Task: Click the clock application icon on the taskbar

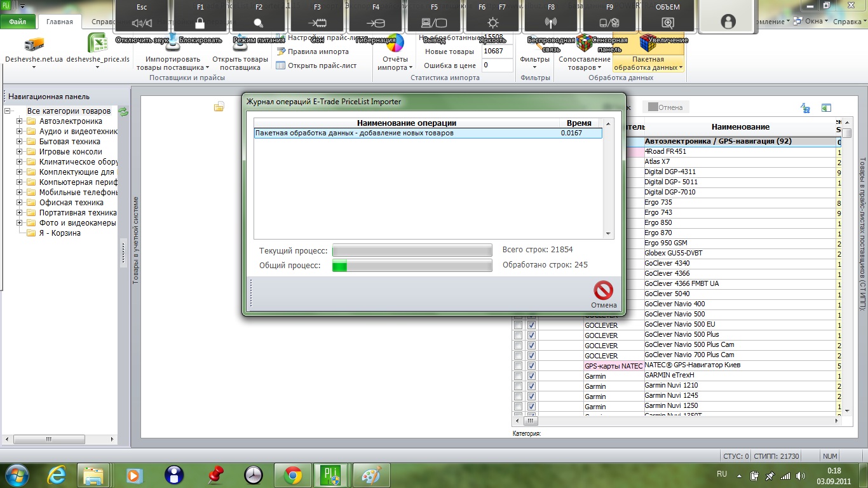Action: (254, 475)
